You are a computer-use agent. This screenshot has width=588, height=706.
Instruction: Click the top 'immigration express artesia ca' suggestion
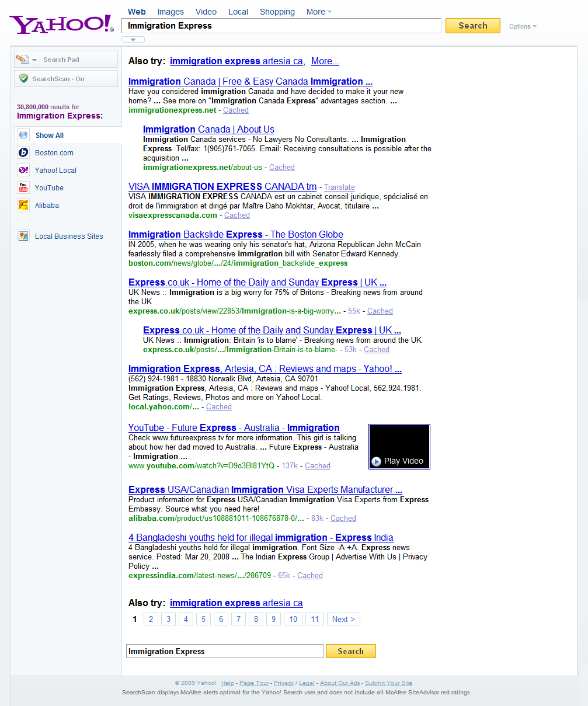[236, 61]
